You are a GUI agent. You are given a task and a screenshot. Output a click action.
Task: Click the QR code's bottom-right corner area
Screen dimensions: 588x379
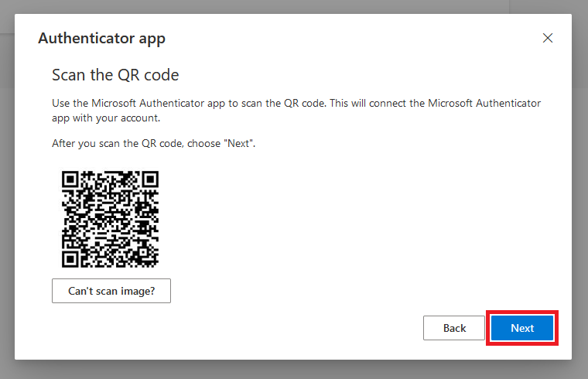[152, 261]
